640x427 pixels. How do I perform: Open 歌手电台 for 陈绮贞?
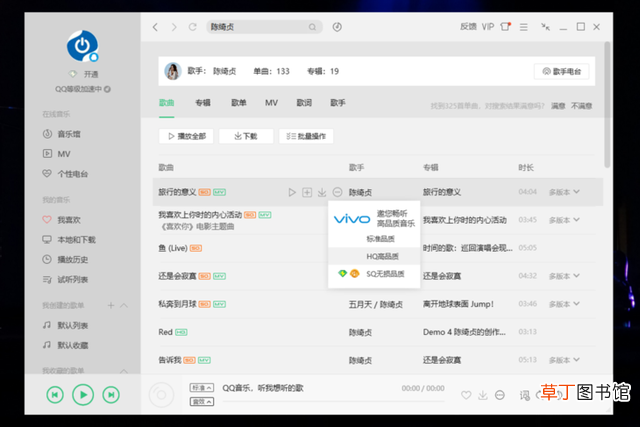pos(562,71)
